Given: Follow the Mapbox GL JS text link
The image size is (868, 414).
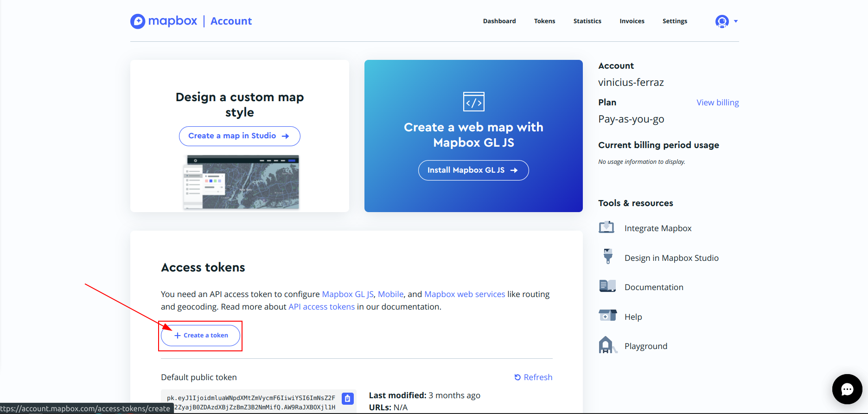Looking at the screenshot, I should click(348, 294).
